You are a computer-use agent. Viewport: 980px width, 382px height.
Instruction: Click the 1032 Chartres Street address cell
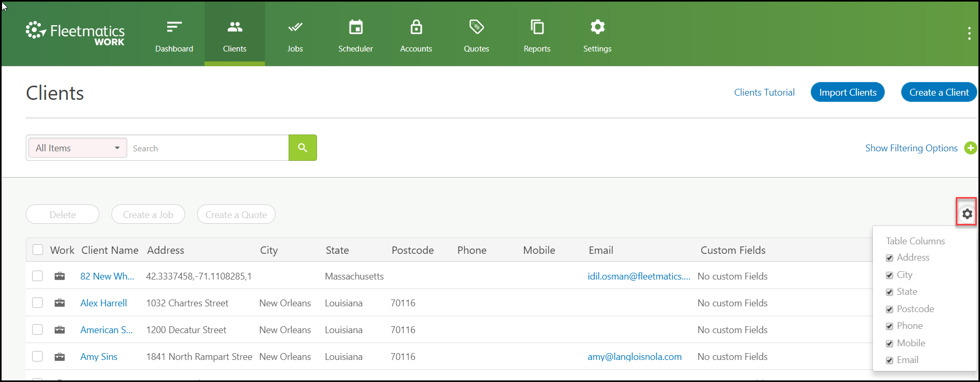[187, 303]
